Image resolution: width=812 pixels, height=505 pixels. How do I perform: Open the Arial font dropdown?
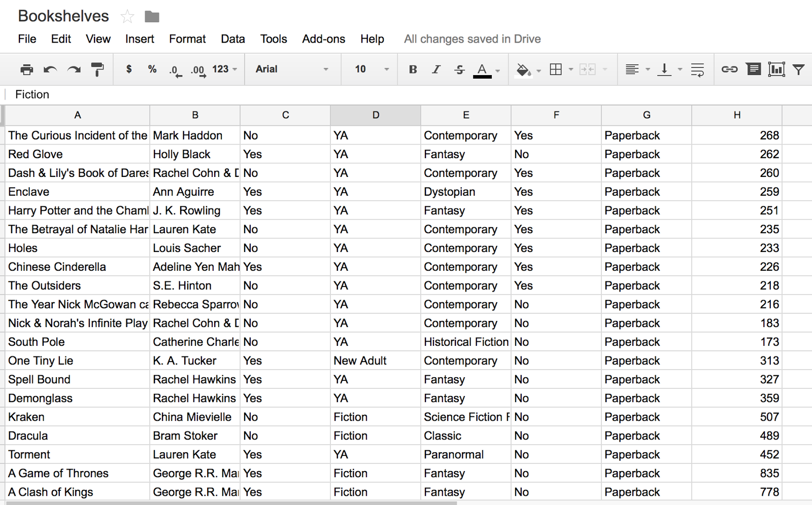(292, 69)
